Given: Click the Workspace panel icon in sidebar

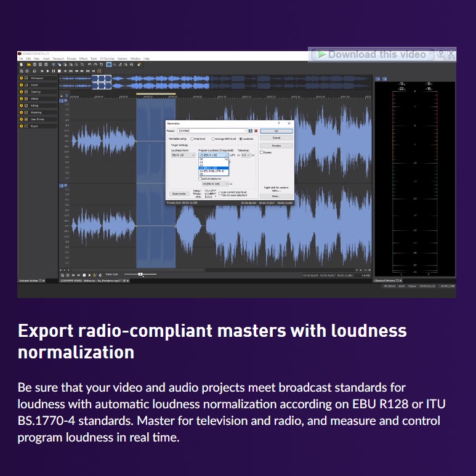Looking at the screenshot, I should coord(26,79).
